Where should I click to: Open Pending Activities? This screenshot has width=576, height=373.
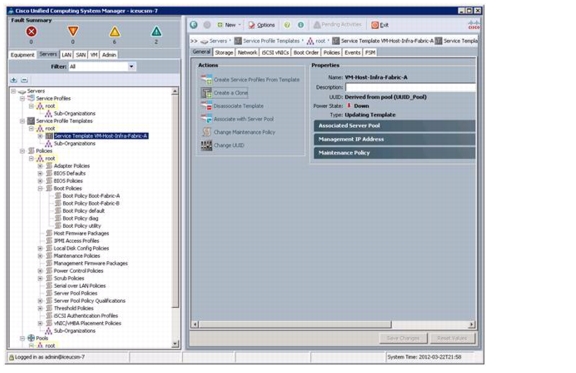click(337, 25)
